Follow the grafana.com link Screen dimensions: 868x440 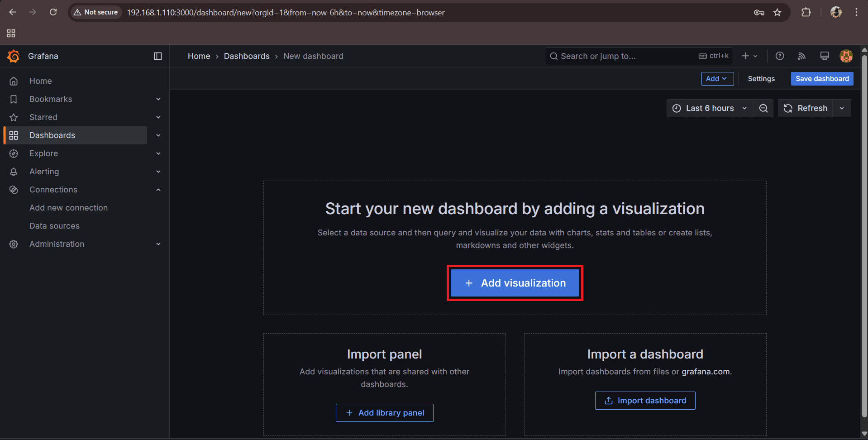[705, 372]
